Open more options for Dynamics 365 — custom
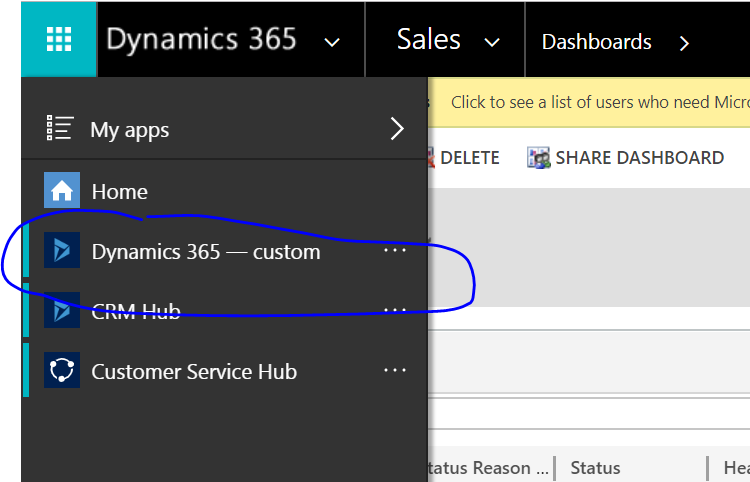Image resolution: width=750 pixels, height=482 pixels. (395, 250)
